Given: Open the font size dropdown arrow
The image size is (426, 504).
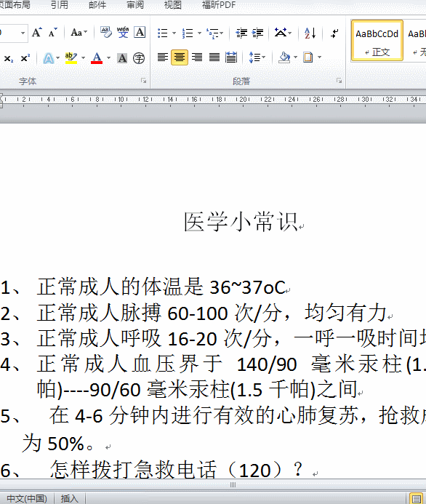Looking at the screenshot, I should (x=23, y=33).
